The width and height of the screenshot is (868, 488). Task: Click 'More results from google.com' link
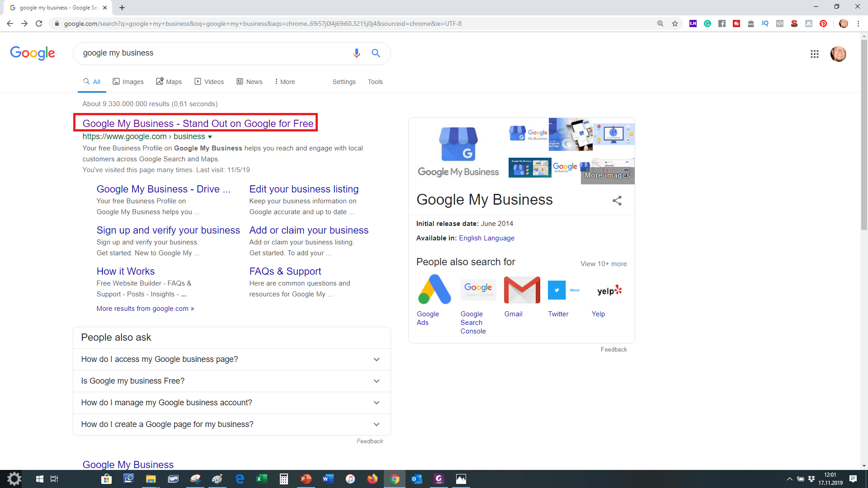point(145,309)
